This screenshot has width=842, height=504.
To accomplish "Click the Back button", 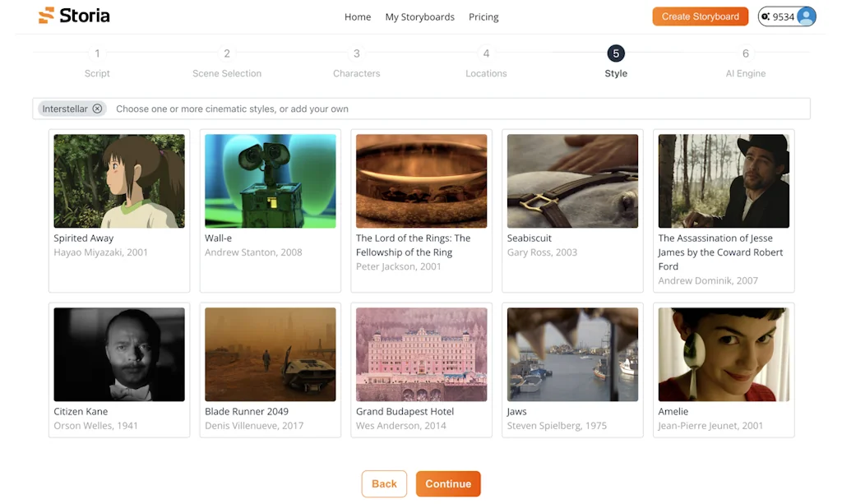I will tap(384, 483).
